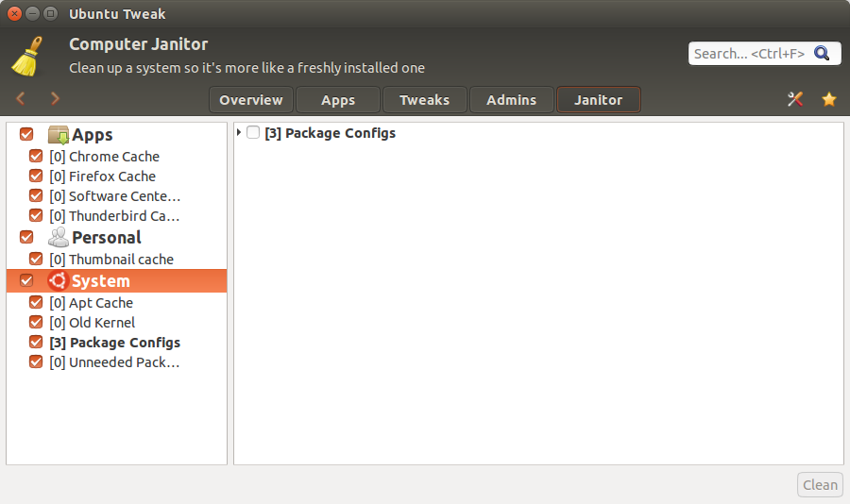The width and height of the screenshot is (850, 504).
Task: Toggle the Thunderbird Cache checkbox
Action: tap(36, 216)
